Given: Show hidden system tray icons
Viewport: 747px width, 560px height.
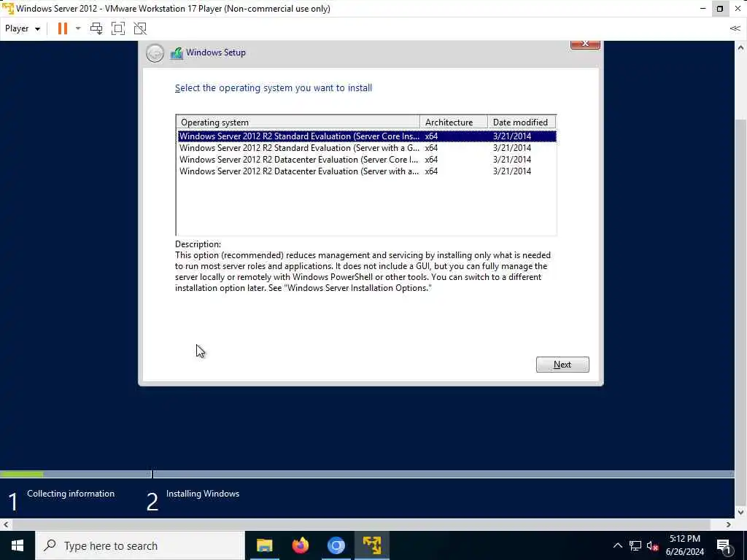Looking at the screenshot, I should 617,545.
